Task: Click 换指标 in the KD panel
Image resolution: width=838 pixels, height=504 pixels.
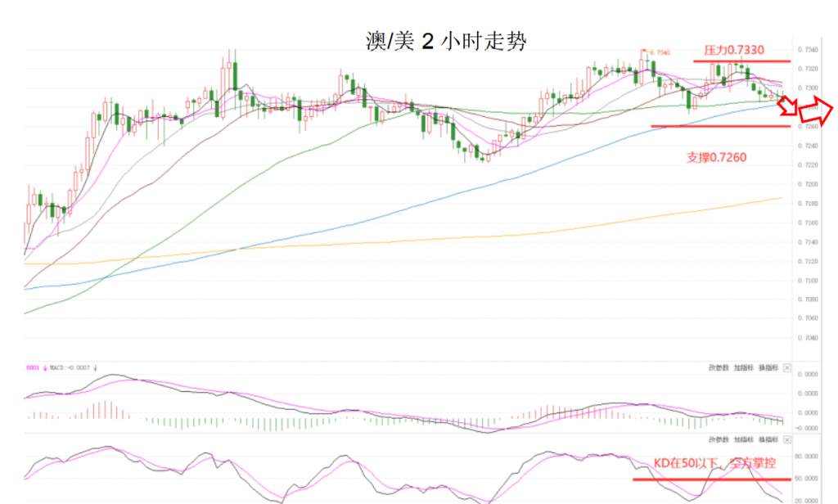Action: pyautogui.click(x=768, y=439)
